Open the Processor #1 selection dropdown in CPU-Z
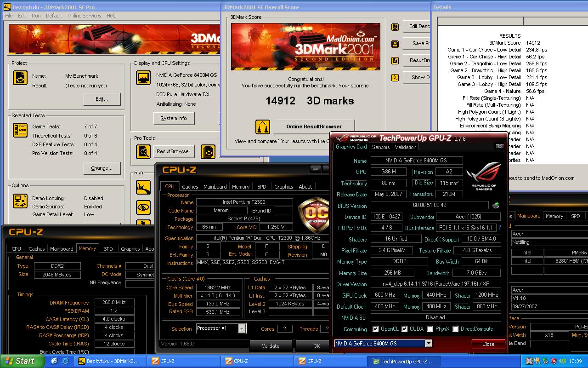The width and height of the screenshot is (588, 368). coord(242,328)
